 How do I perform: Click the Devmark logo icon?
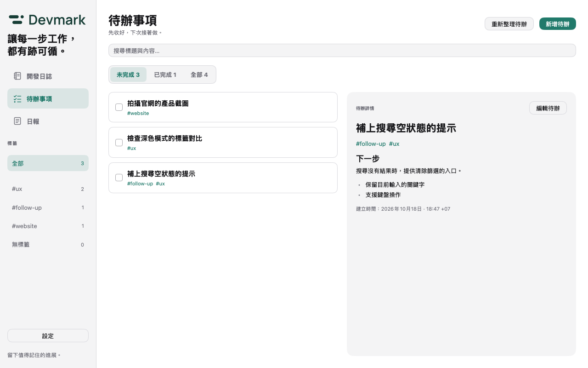[17, 19]
